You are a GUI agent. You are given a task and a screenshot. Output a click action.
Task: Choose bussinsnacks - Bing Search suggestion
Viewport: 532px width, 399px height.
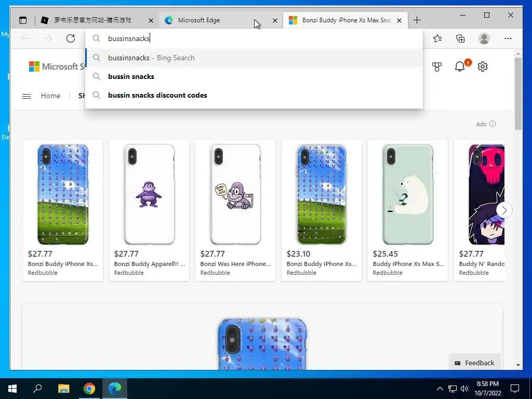[x=254, y=58]
